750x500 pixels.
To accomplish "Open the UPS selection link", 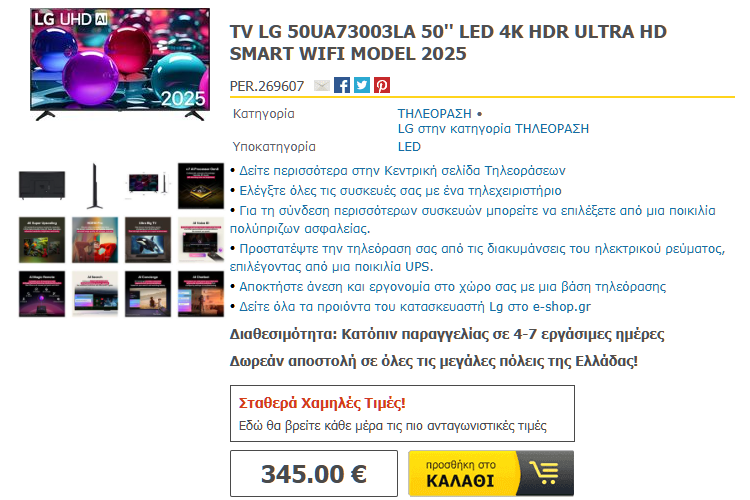I will pyautogui.click(x=477, y=257).
